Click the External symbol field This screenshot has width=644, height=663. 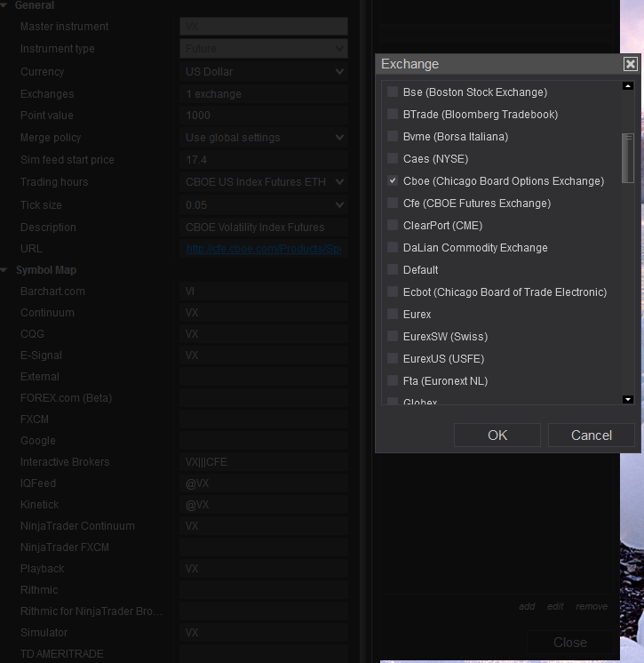pos(264,376)
